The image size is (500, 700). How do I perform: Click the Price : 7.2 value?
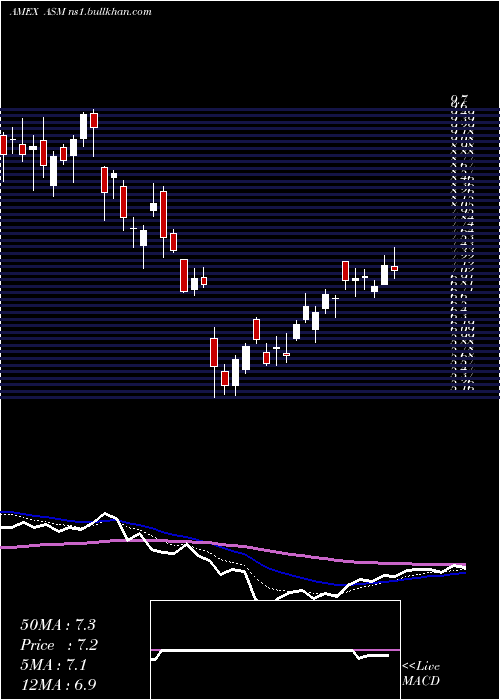click(59, 645)
